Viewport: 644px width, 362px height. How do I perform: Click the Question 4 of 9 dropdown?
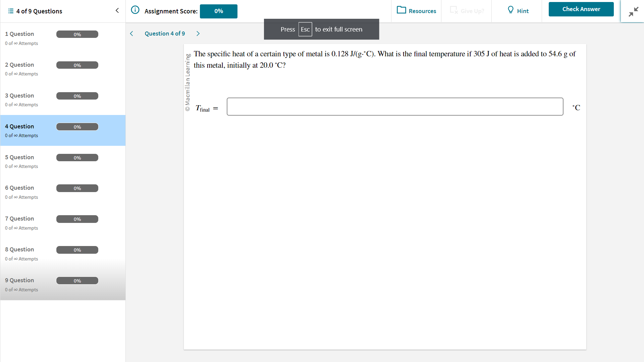coord(164,33)
